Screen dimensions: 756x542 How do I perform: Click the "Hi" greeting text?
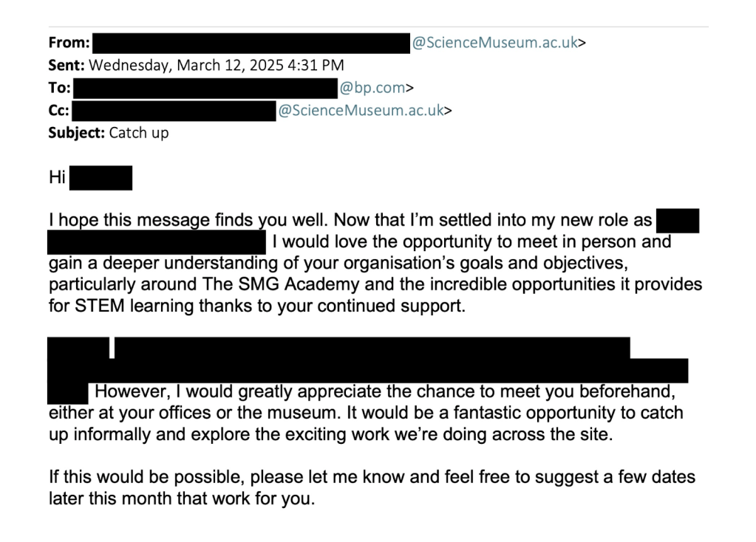tap(57, 178)
